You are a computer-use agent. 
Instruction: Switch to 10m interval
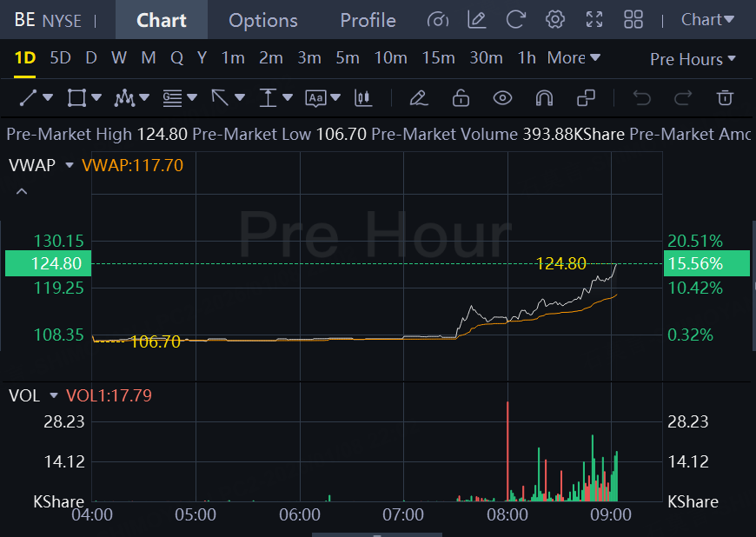click(390, 58)
